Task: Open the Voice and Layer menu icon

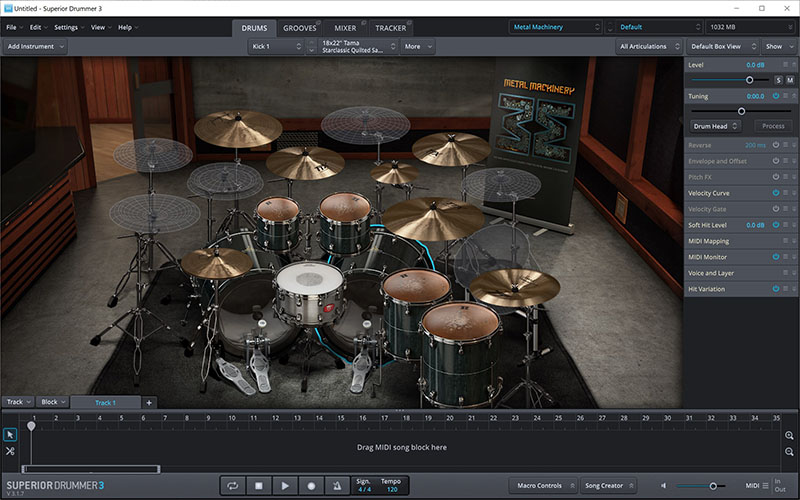Action: pyautogui.click(x=785, y=273)
